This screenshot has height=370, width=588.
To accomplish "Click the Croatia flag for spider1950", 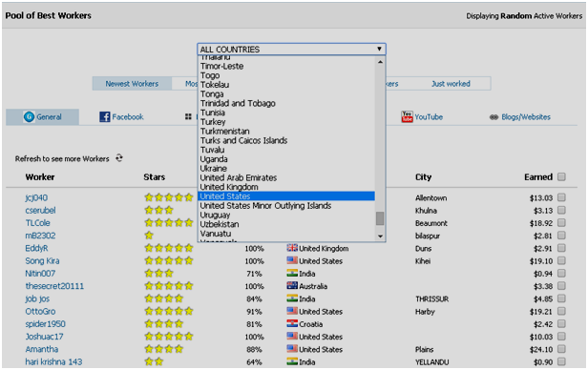I will point(292,323).
